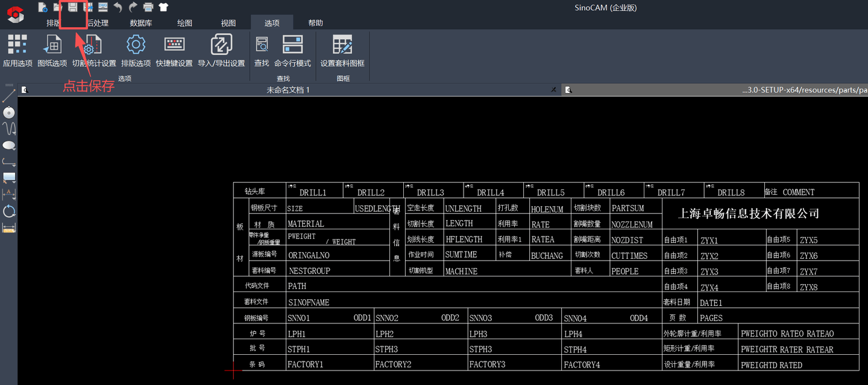Open 快捷键设置 keyboard shortcut settings
Image resolution: width=868 pixels, height=385 pixels.
174,51
